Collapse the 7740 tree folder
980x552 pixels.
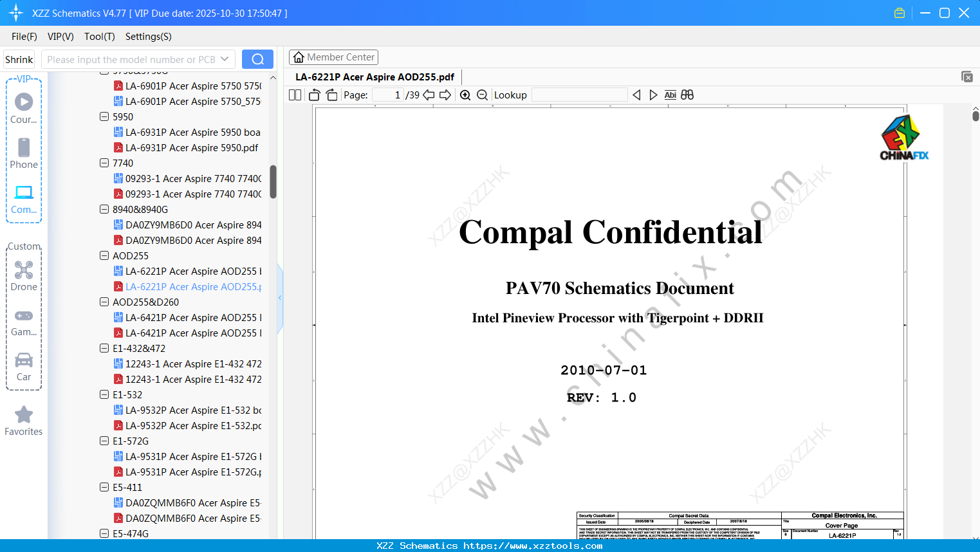pos(104,163)
